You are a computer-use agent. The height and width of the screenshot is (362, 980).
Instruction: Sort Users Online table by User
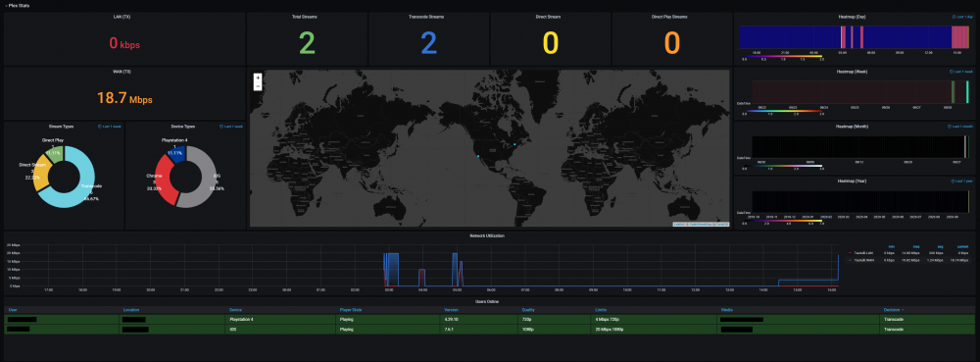tap(12, 309)
